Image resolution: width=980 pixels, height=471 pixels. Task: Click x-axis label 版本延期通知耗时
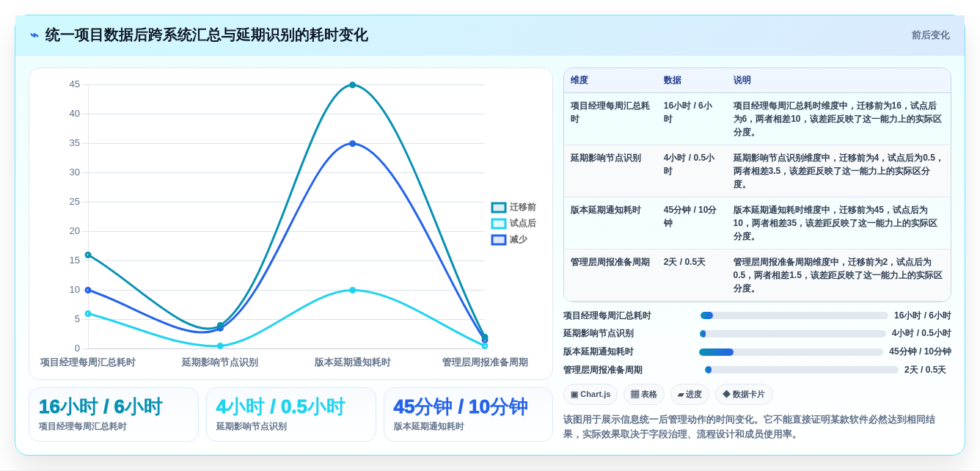(x=353, y=362)
